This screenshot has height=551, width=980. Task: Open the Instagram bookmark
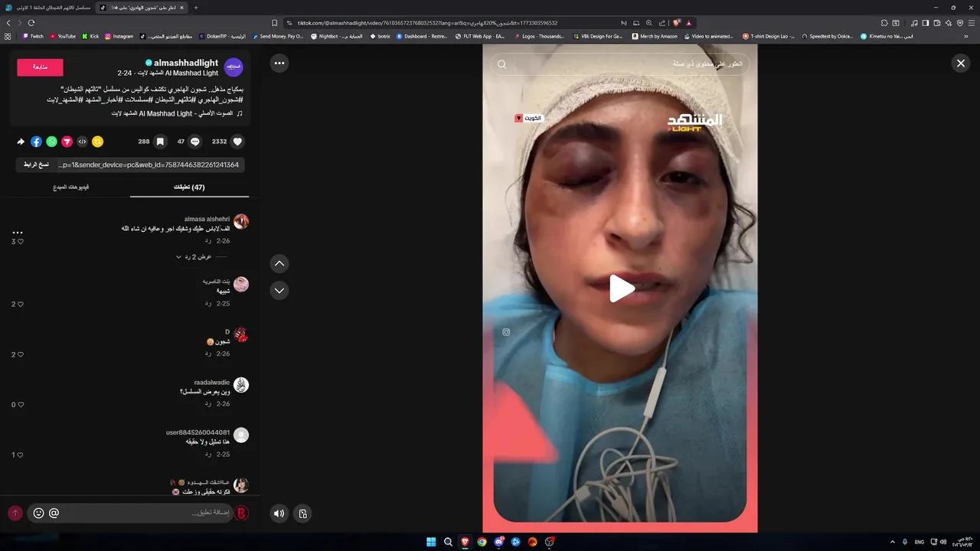[119, 36]
